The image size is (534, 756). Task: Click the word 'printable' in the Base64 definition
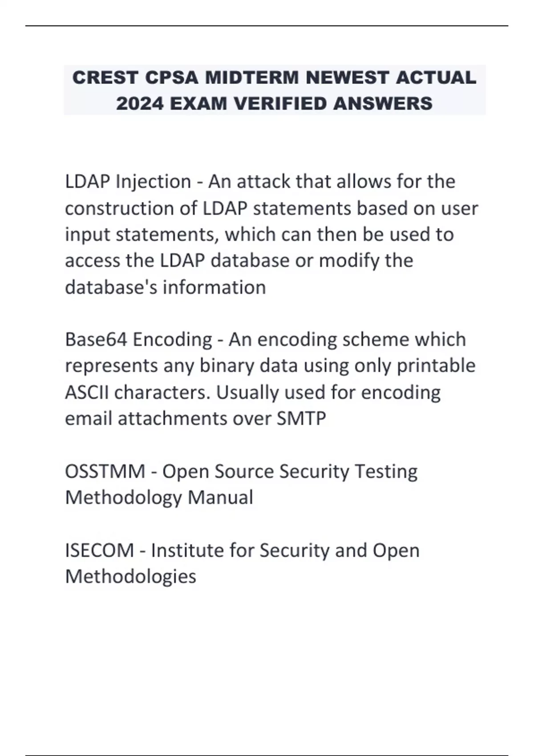(436, 366)
